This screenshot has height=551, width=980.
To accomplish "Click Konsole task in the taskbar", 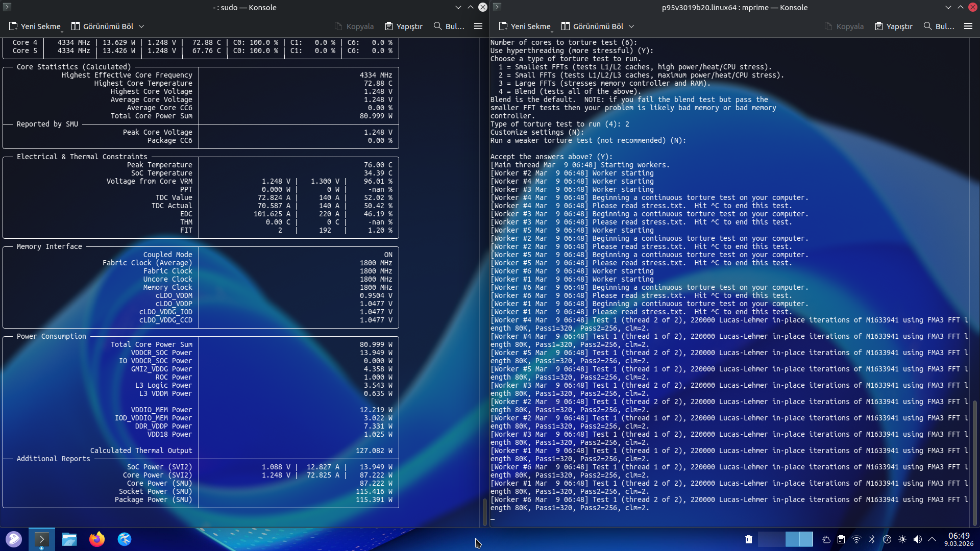I will pos(42,539).
